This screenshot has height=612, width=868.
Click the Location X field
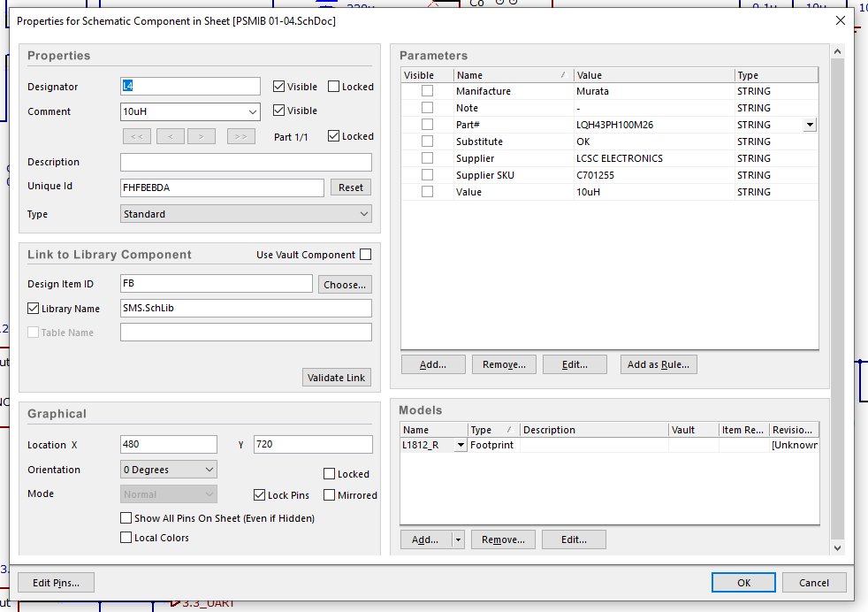click(x=168, y=444)
